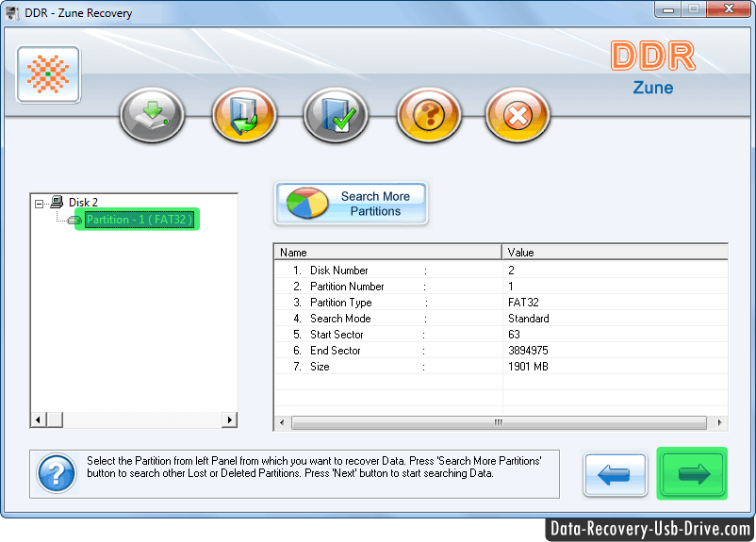Screen dimensions: 756x542
Task: Click the 3894975 value cell
Action: tap(528, 351)
